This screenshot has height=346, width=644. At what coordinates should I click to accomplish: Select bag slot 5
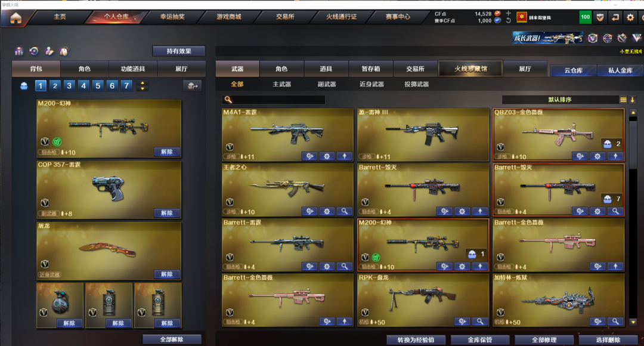(x=98, y=86)
